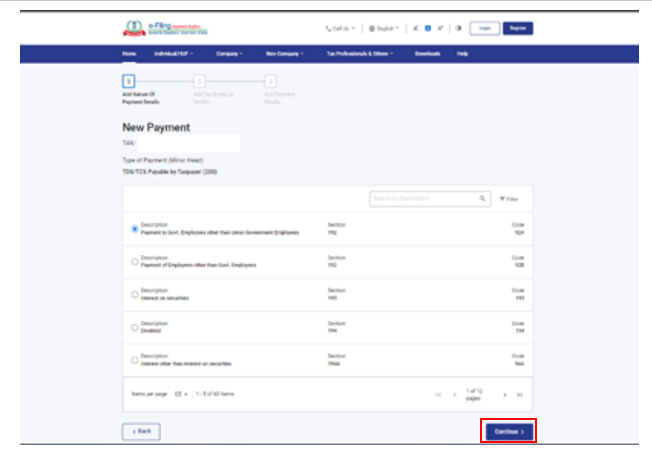
Task: Jump to the first page arrow
Action: pyautogui.click(x=438, y=395)
